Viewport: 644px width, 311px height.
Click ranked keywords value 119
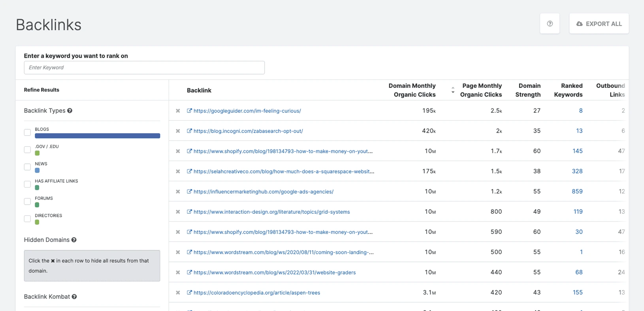[578, 212]
